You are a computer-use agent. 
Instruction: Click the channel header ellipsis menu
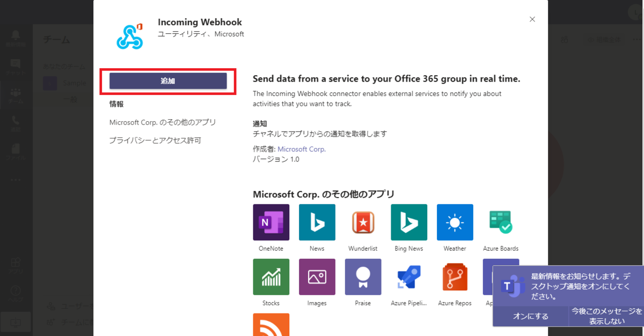pos(636,40)
